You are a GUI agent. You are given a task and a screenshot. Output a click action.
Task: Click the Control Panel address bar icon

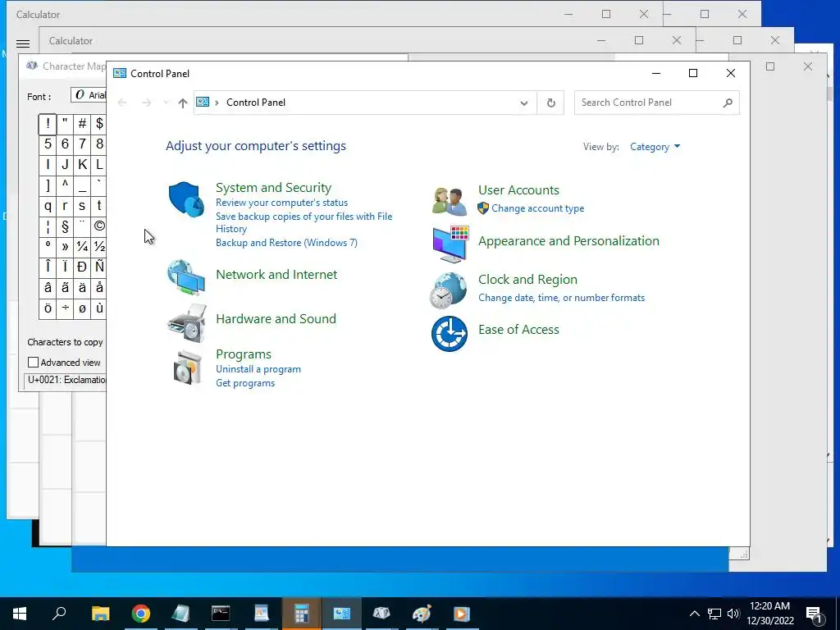(203, 102)
